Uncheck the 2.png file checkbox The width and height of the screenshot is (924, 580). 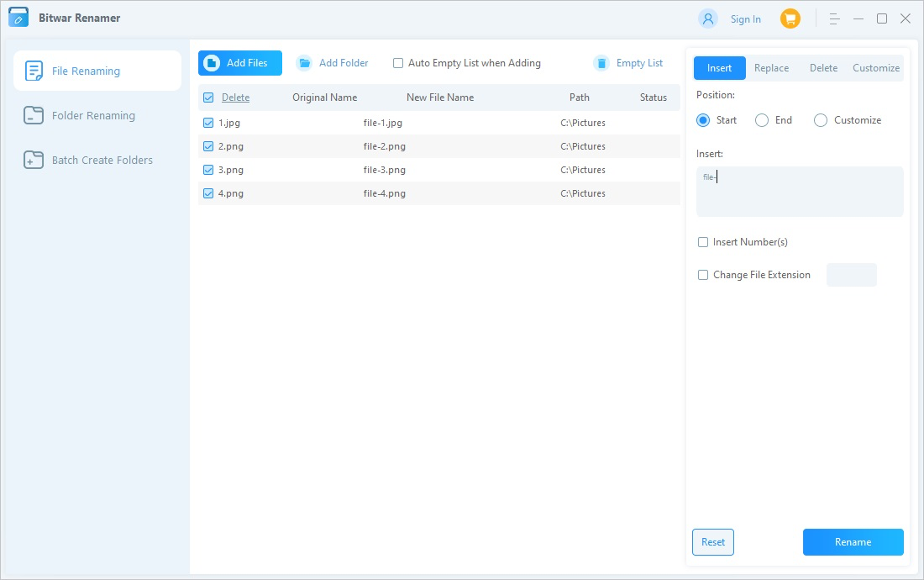click(x=208, y=146)
